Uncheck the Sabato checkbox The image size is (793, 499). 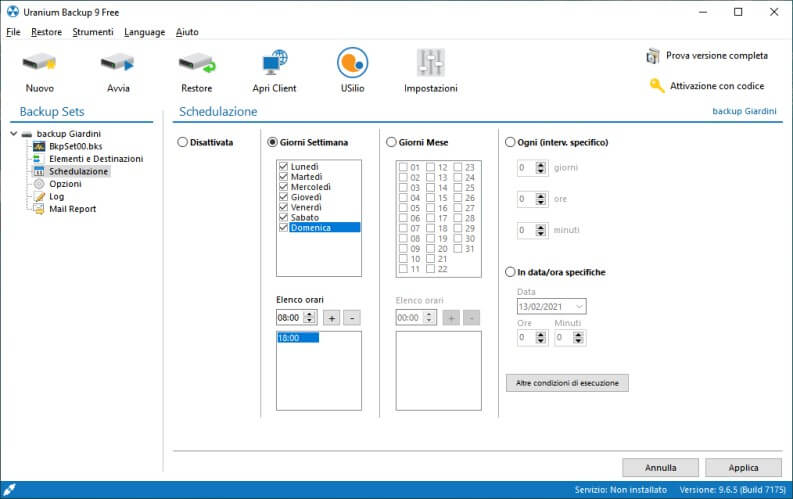coord(284,217)
